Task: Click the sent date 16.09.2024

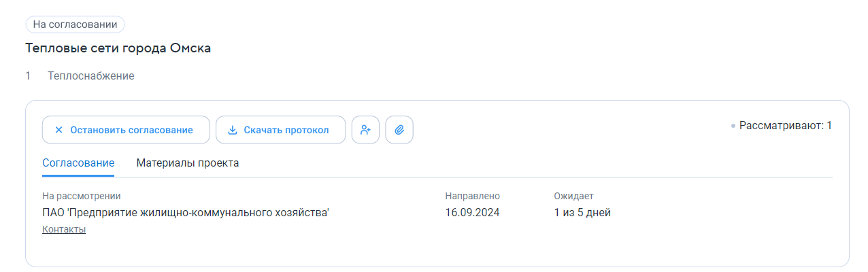Action: [x=473, y=213]
